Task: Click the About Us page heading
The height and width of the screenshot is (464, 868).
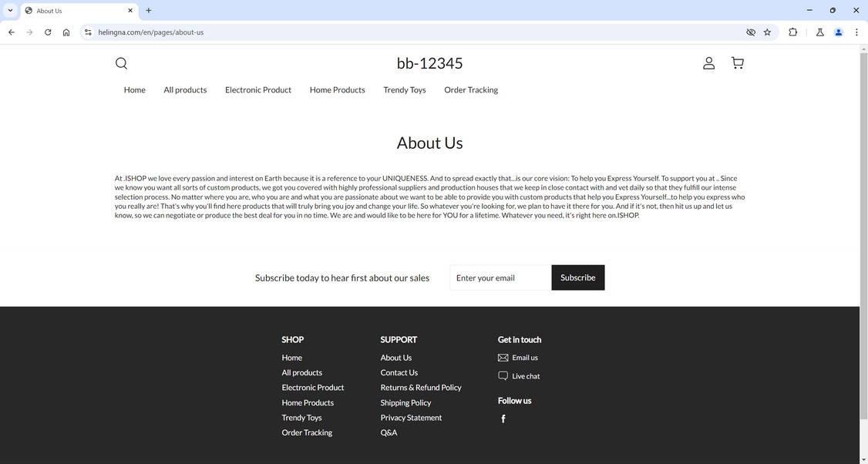Action: click(x=429, y=143)
